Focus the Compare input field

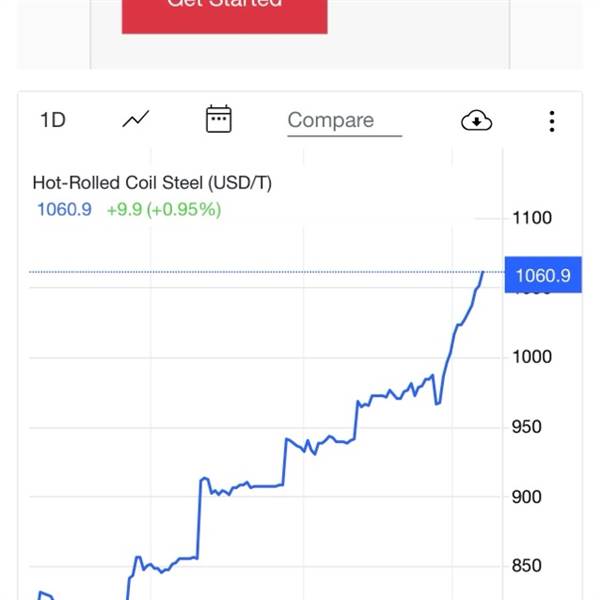(343, 121)
